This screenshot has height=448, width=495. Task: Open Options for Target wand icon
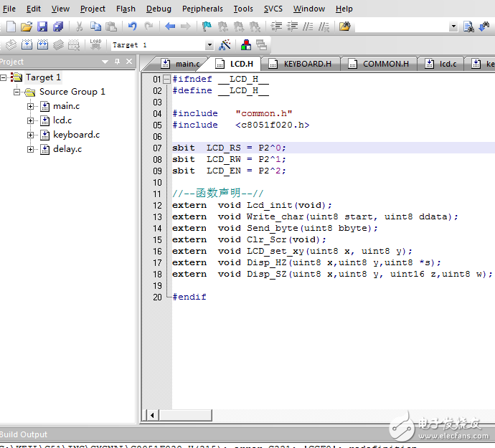[225, 44]
